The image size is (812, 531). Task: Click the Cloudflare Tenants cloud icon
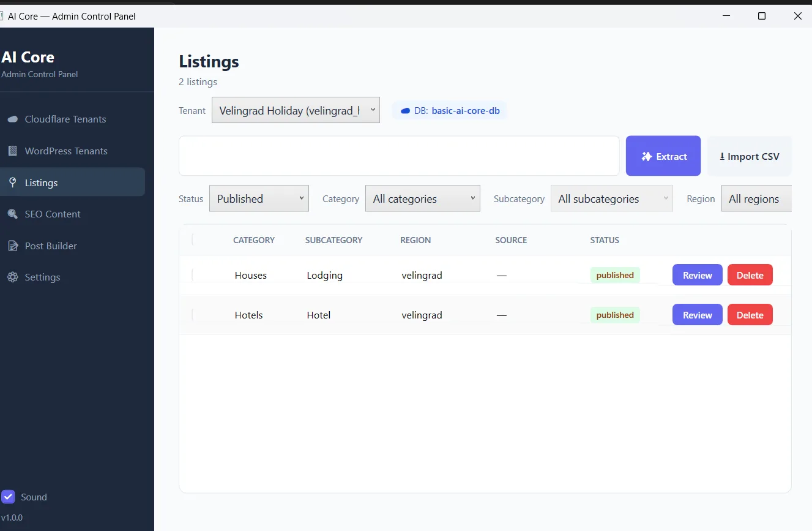tap(13, 119)
